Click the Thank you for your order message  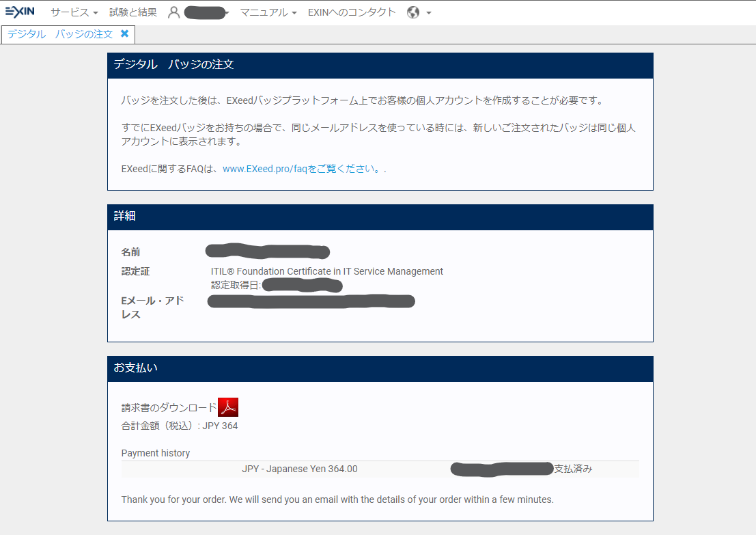pos(337,499)
